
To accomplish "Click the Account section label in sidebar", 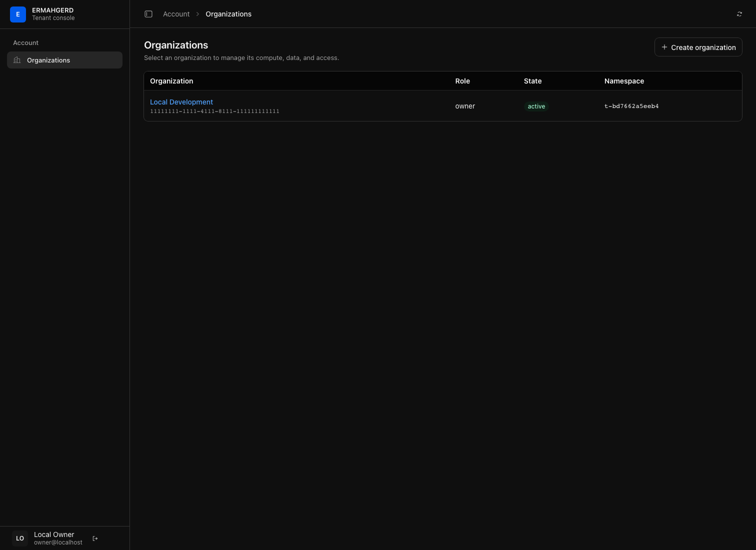I will point(25,43).
